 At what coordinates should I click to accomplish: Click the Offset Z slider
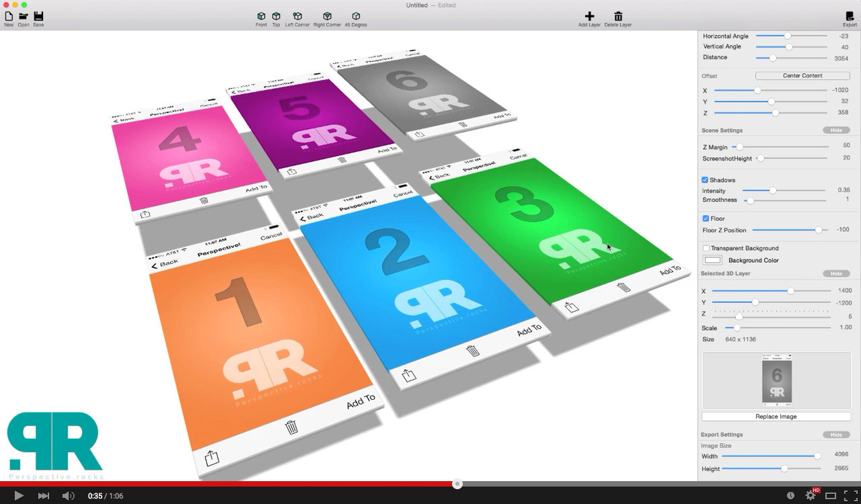coord(771,113)
